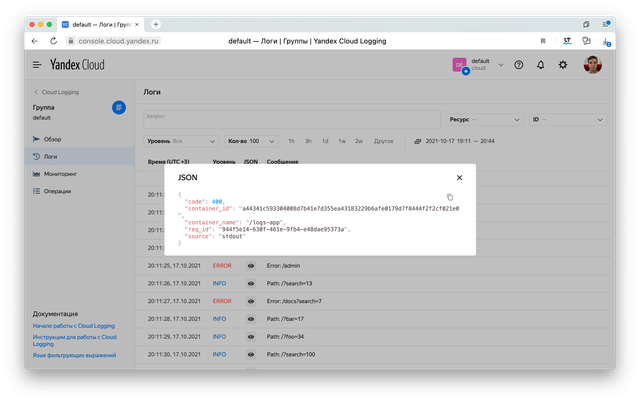Show JSON for Path: /?foo=34 row
640x402 pixels.
251,336
